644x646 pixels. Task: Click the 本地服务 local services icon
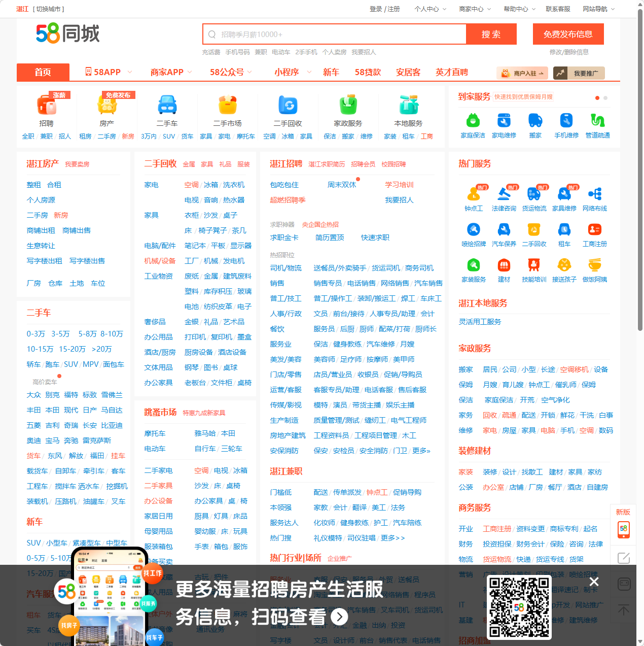click(408, 107)
